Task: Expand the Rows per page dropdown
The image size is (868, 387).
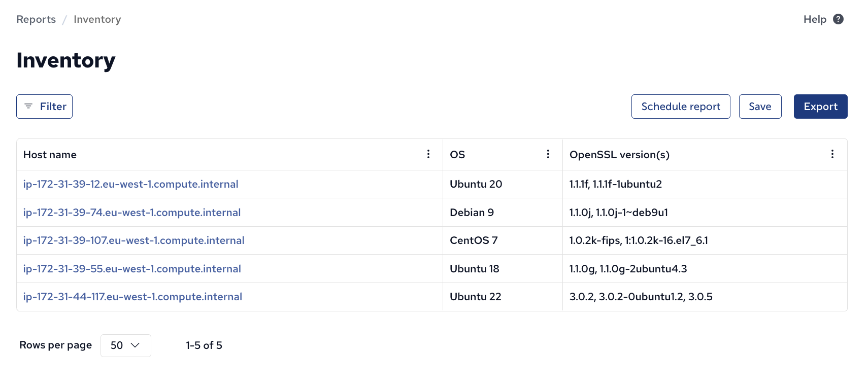Action: point(126,345)
